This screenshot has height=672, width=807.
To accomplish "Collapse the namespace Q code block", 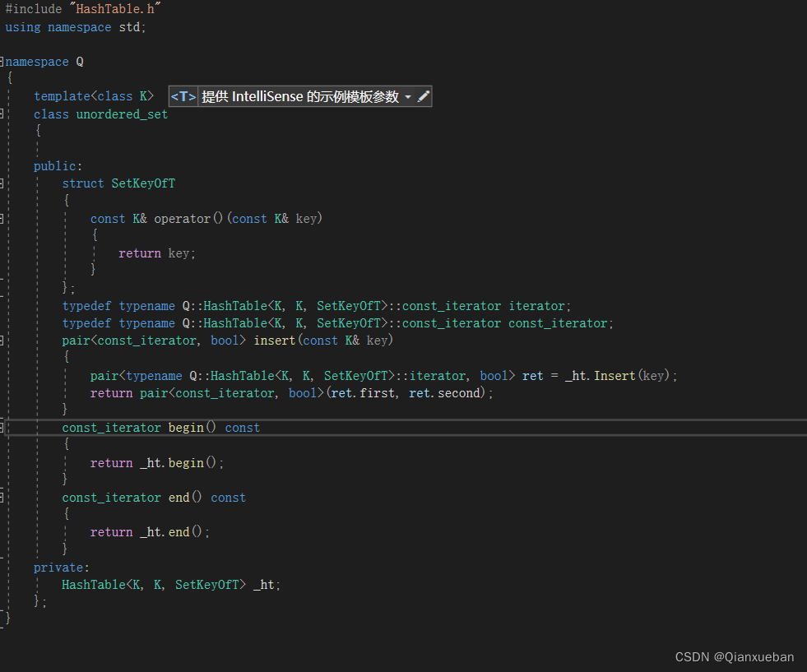I will 3,62.
